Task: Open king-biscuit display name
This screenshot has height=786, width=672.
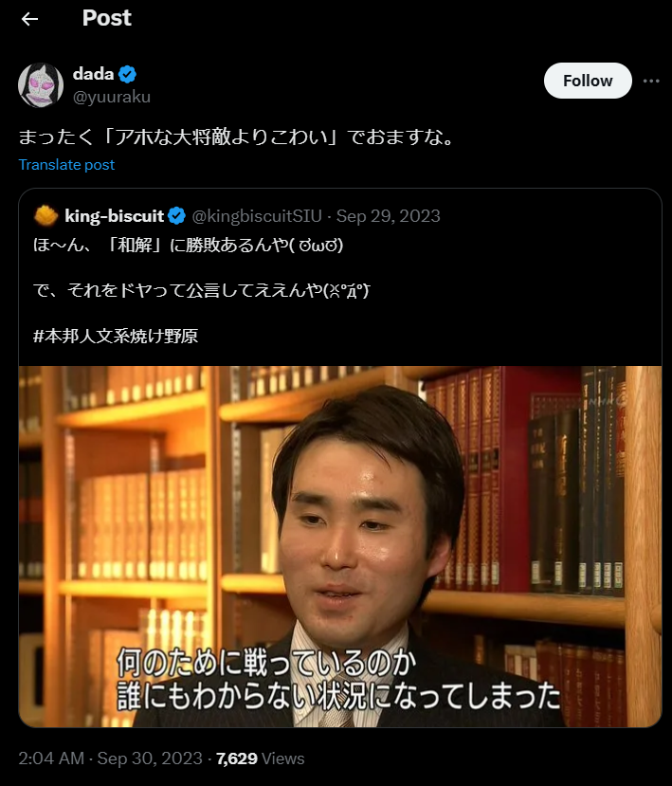Action: (115, 216)
